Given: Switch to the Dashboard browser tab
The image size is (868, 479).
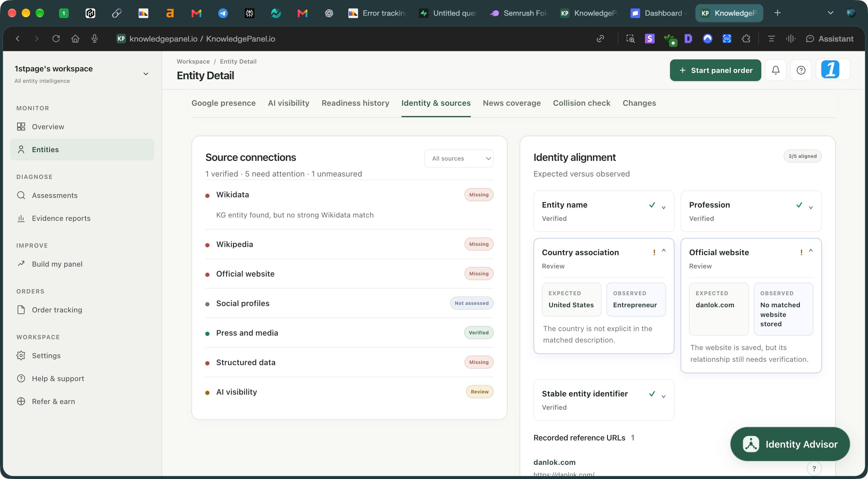Looking at the screenshot, I should 659,13.
